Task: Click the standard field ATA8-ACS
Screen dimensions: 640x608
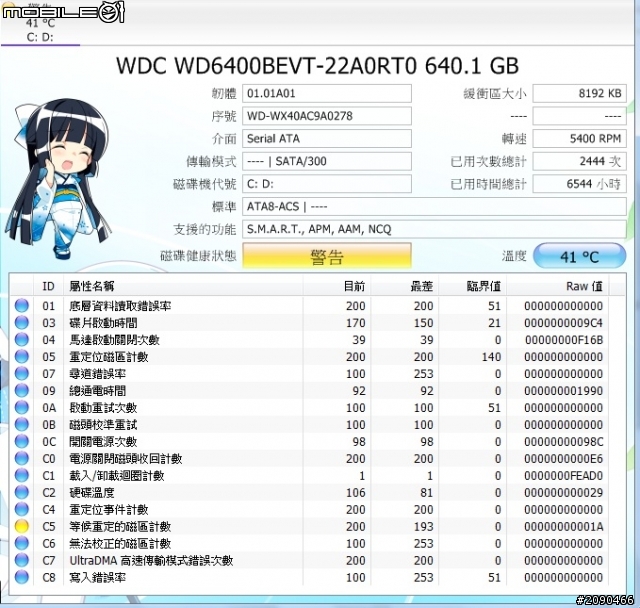Action: (x=434, y=206)
